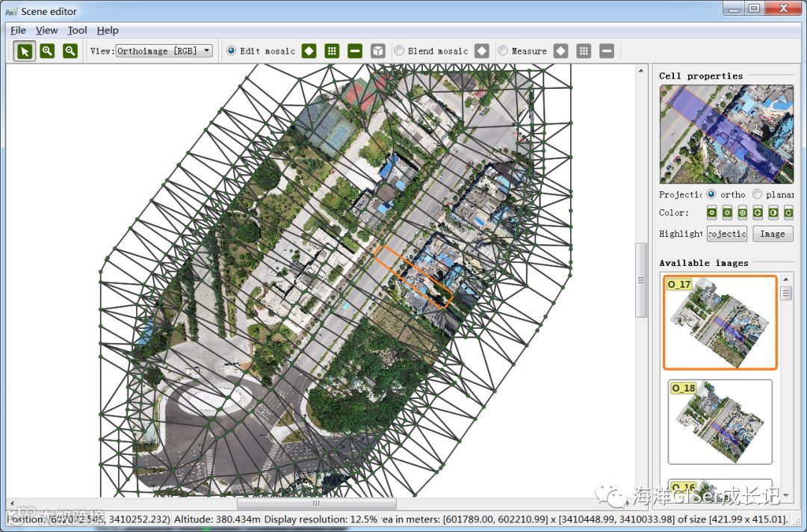Select planar projection option
Screen dimensions: 807x532
[x=757, y=194]
